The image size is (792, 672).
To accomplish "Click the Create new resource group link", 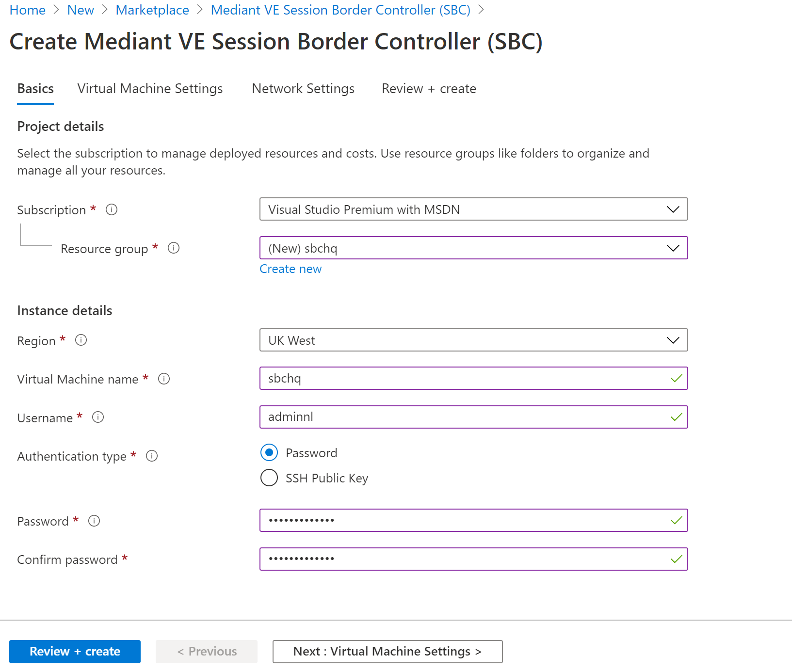I will point(291,269).
